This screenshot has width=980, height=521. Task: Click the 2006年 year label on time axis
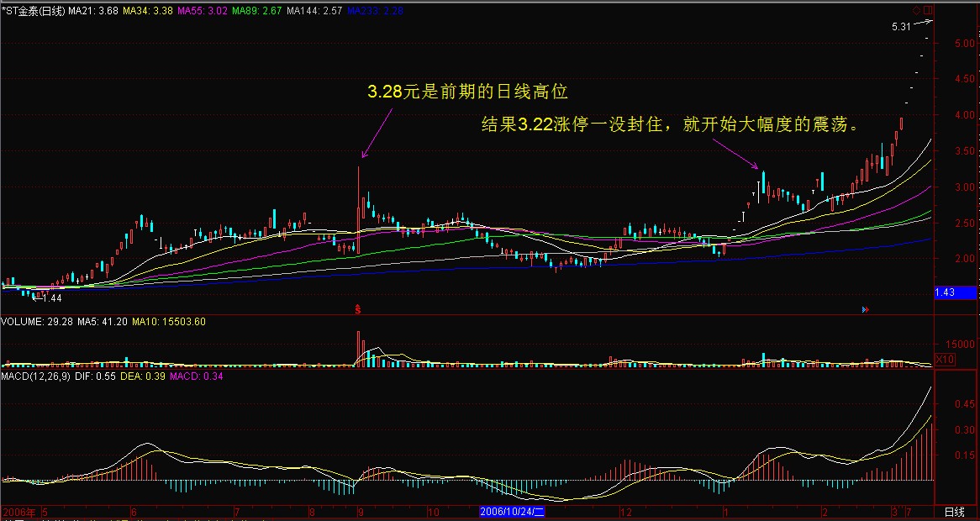[18, 512]
